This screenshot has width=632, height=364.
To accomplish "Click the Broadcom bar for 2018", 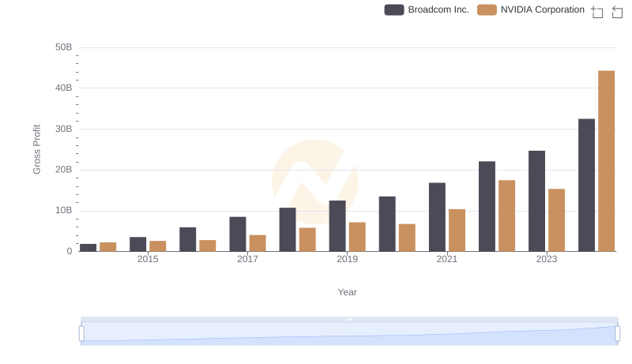I will click(288, 230).
